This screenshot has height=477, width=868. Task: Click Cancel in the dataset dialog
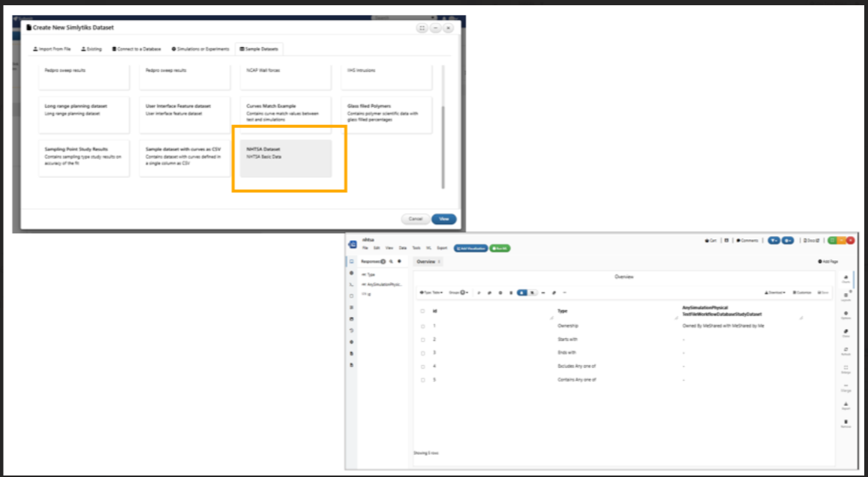(415, 219)
